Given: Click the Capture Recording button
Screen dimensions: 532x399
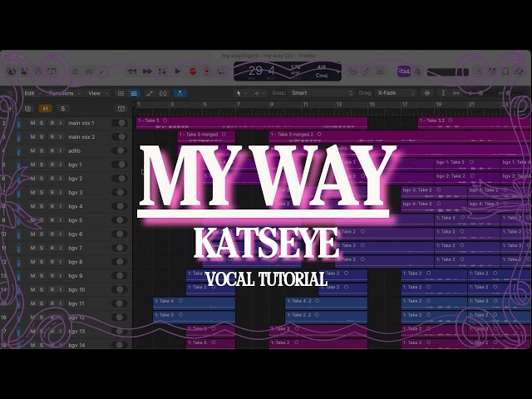Looking at the screenshot, I should pos(207,71).
